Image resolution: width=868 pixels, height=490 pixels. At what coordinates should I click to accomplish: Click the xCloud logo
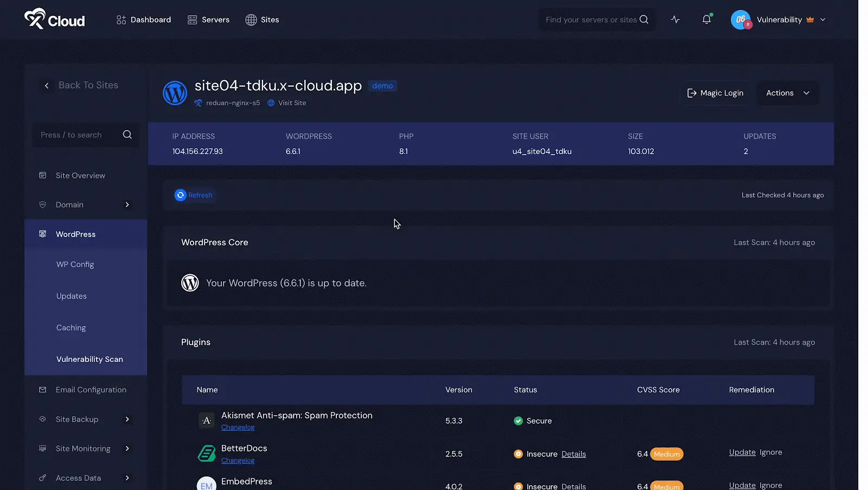(x=54, y=19)
